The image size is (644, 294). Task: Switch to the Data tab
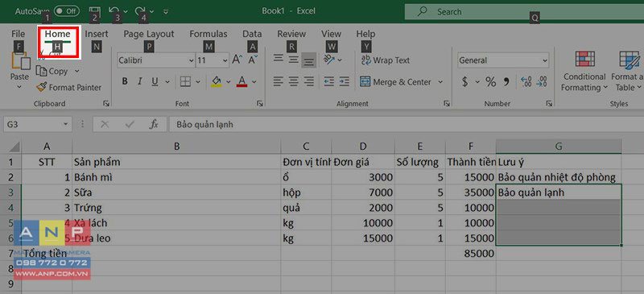252,34
